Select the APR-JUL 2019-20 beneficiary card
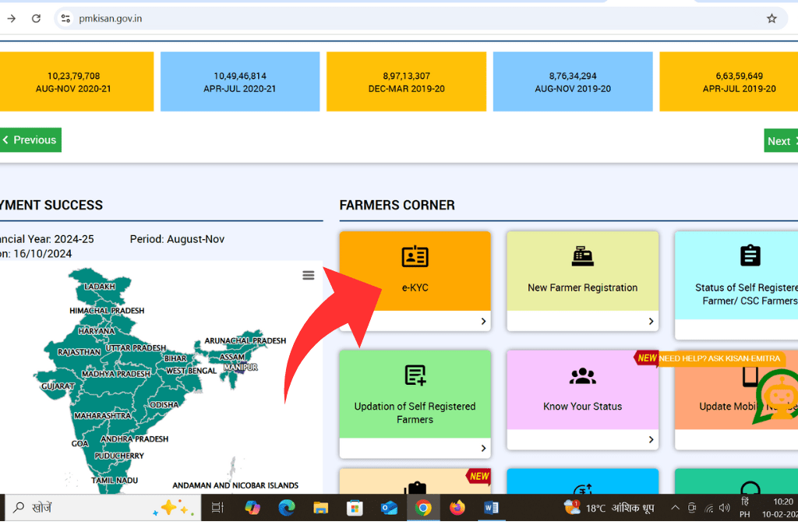This screenshot has height=532, width=798. [x=729, y=81]
